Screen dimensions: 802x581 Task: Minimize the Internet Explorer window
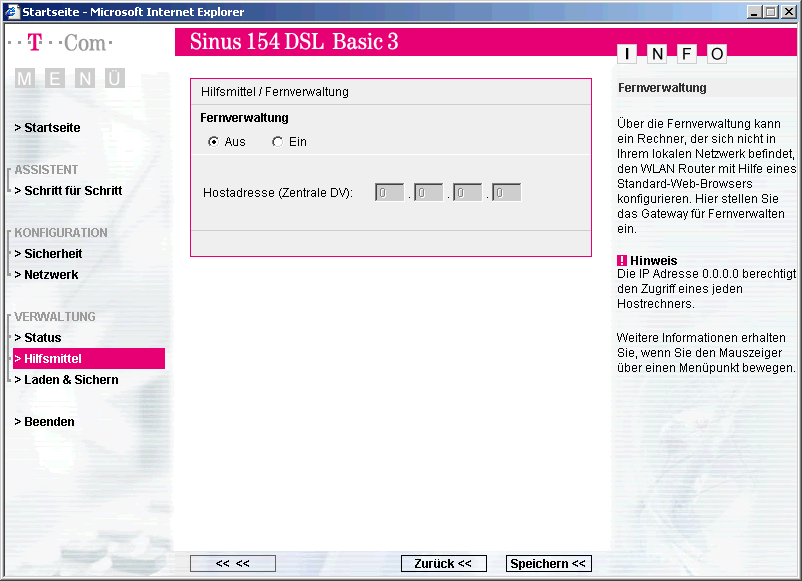click(754, 12)
